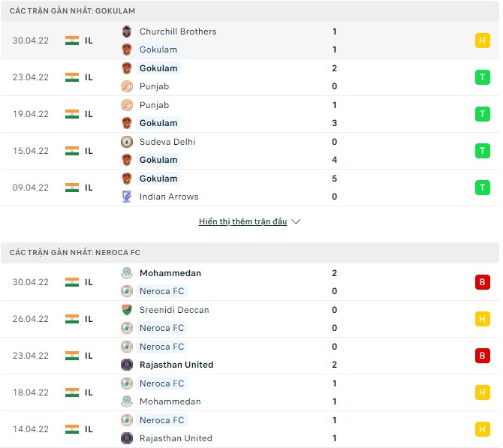
Task: Click Churchill Brothers team crest icon
Action: (x=126, y=32)
